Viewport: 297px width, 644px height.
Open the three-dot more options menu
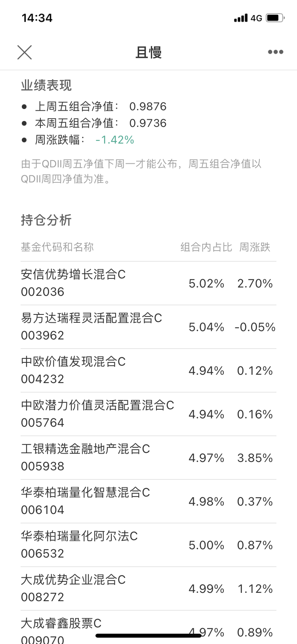pos(275,52)
